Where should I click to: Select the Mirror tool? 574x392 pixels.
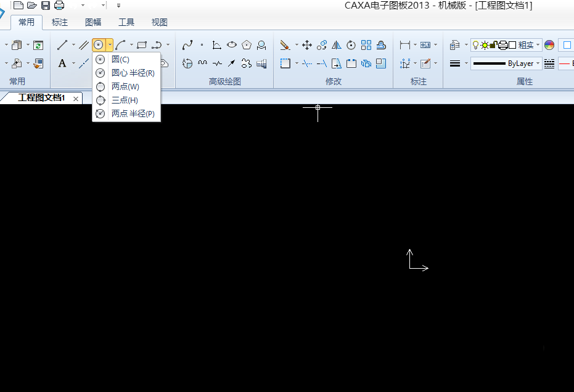coord(337,45)
